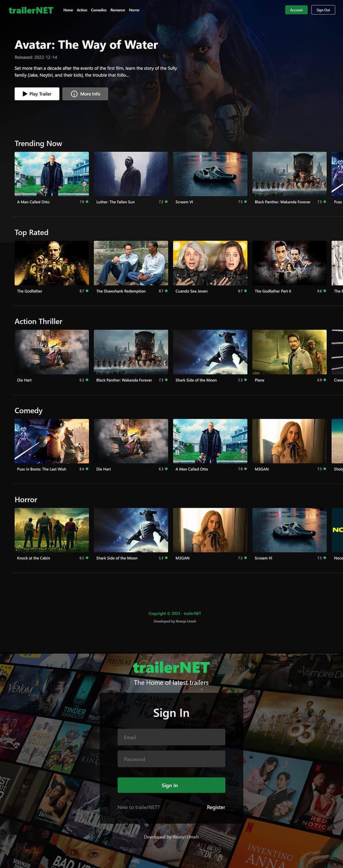343x868 pixels.
Task: Click star icon beside The Shawshank Redemption rating
Action: pos(166,290)
